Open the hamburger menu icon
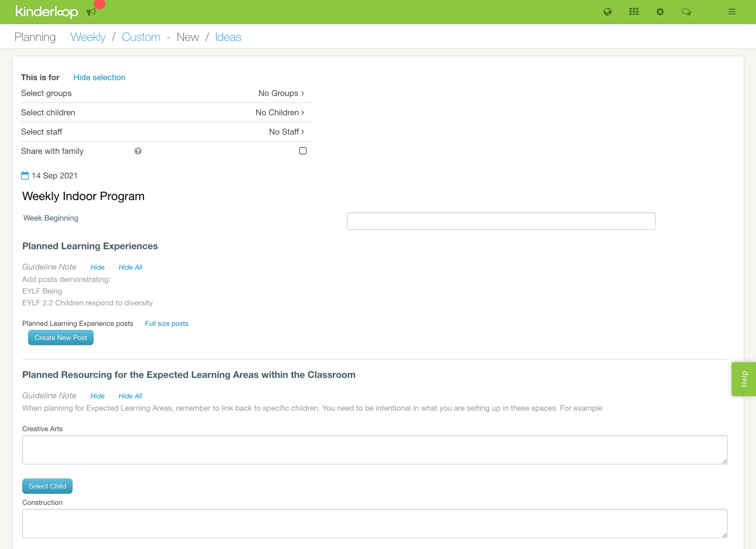Viewport: 756px width, 549px height. coord(732,12)
